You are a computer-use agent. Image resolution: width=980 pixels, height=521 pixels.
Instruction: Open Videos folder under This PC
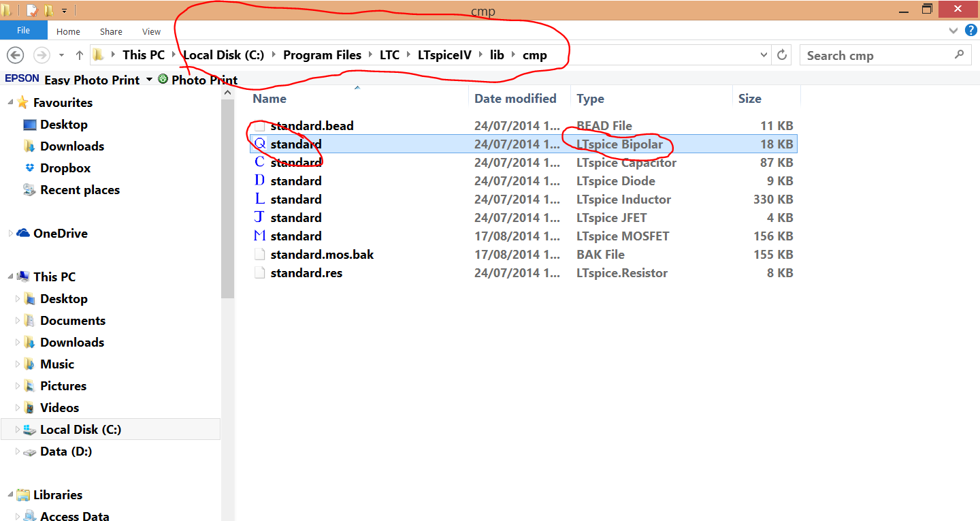[59, 408]
